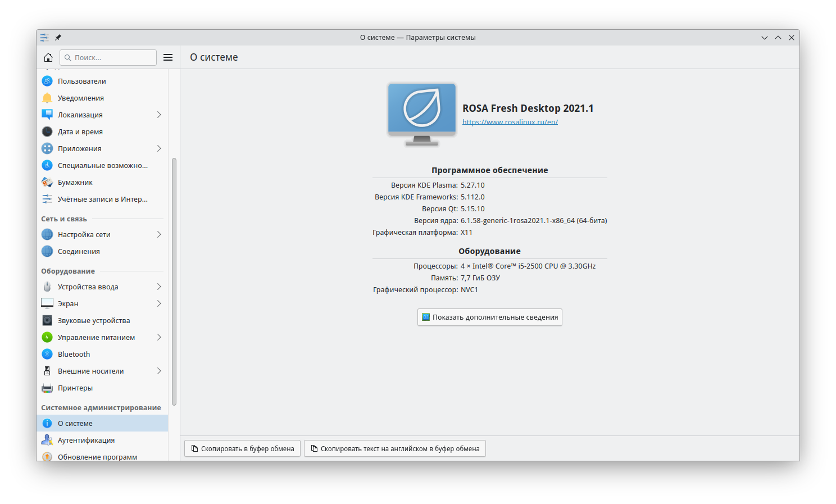
Task: Open the rosalinux.ru website link
Action: coord(510,122)
